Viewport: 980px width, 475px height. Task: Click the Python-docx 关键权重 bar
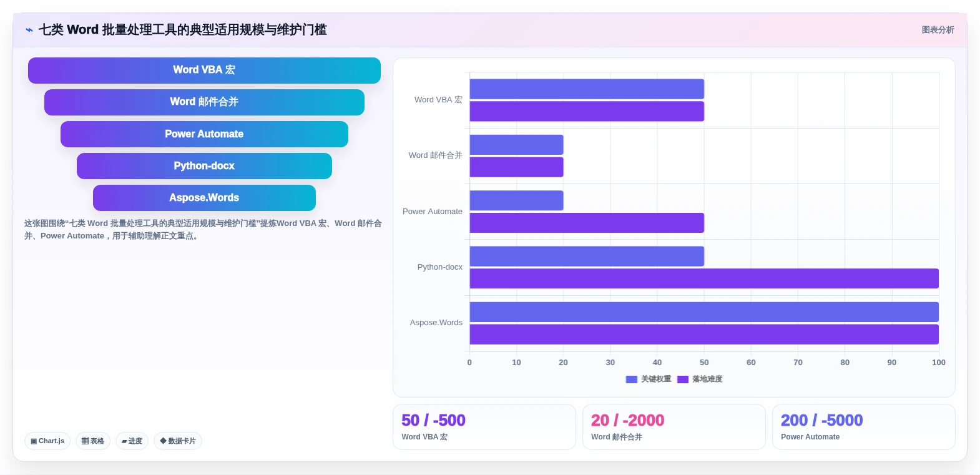click(x=587, y=256)
